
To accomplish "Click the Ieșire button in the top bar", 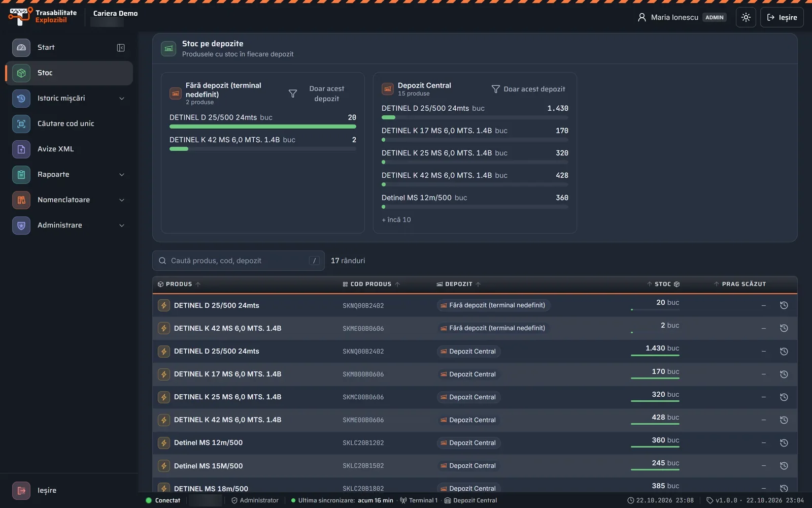I will (782, 17).
